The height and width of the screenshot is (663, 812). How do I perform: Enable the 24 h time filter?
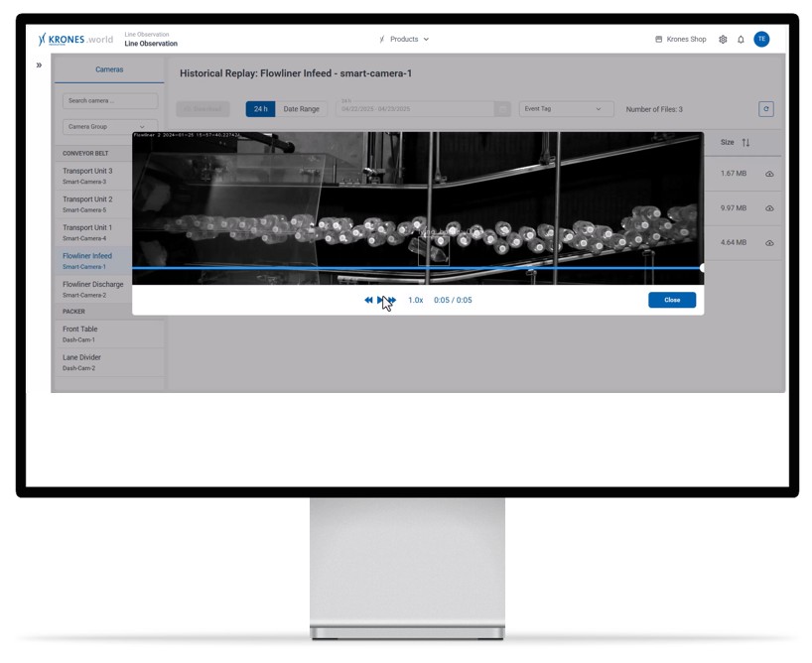pyautogui.click(x=259, y=108)
